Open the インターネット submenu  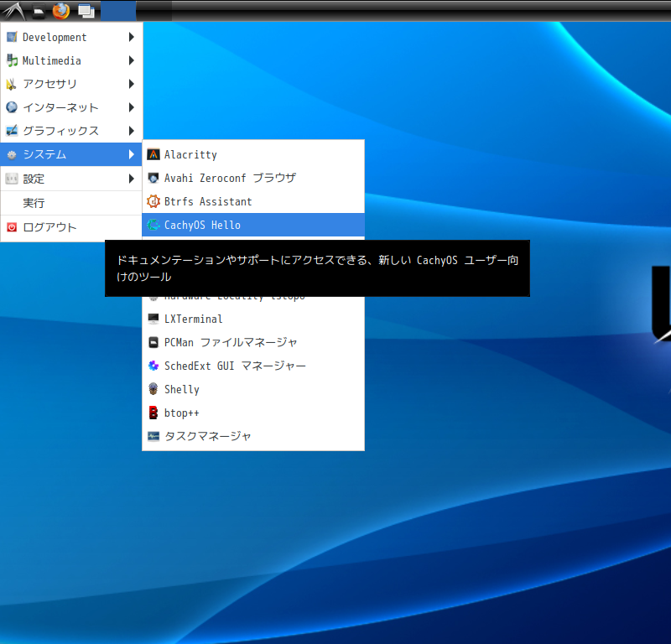click(x=71, y=107)
